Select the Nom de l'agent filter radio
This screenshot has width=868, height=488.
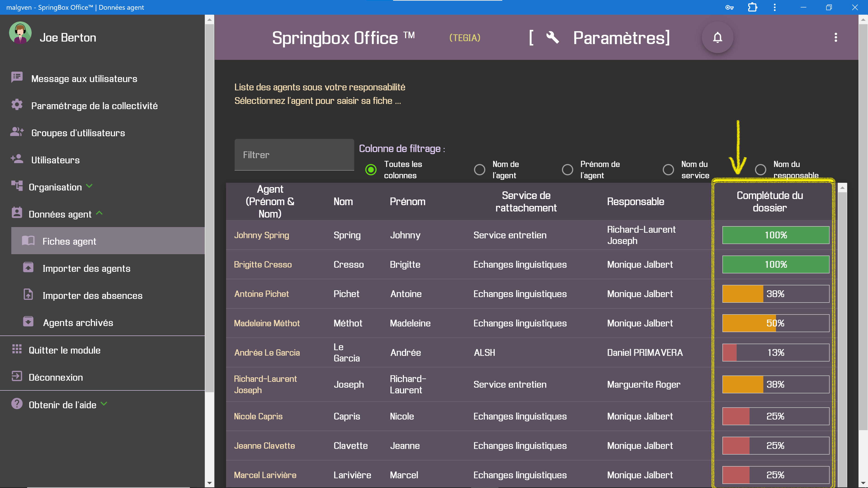coord(479,169)
